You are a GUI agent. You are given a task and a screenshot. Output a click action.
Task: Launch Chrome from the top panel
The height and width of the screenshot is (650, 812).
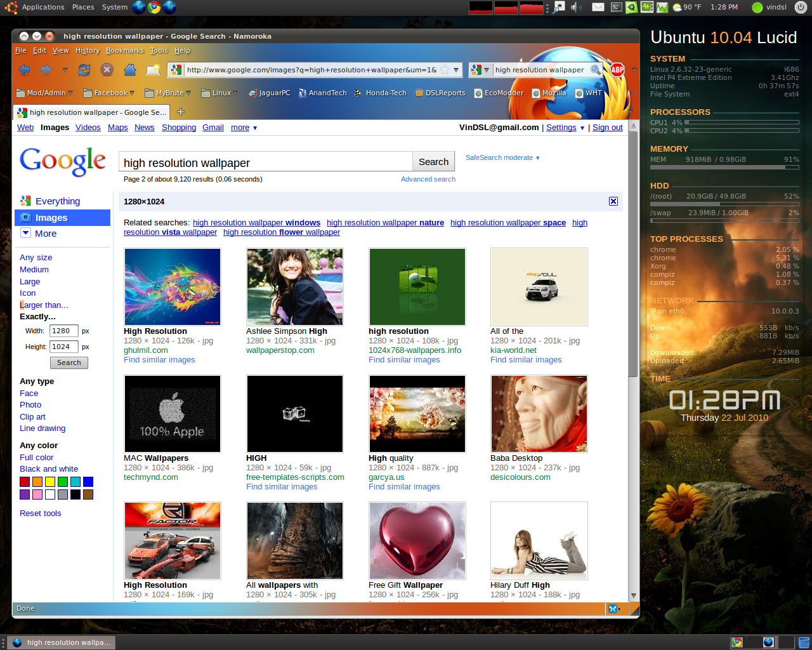tap(154, 7)
